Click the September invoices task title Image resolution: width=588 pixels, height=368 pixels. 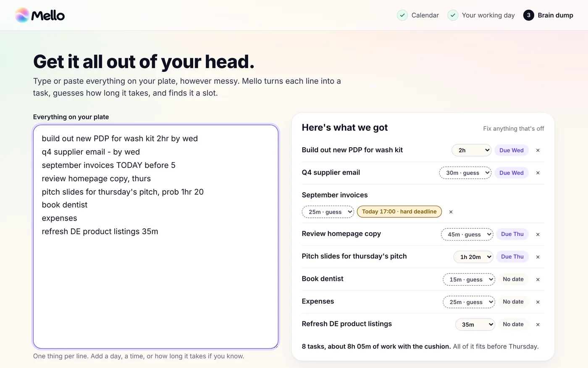tap(334, 195)
